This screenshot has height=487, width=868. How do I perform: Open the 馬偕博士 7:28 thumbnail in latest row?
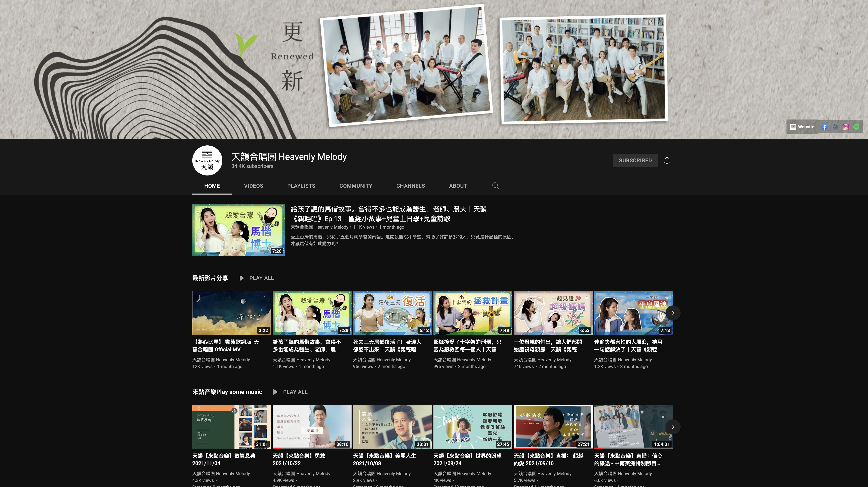click(312, 313)
